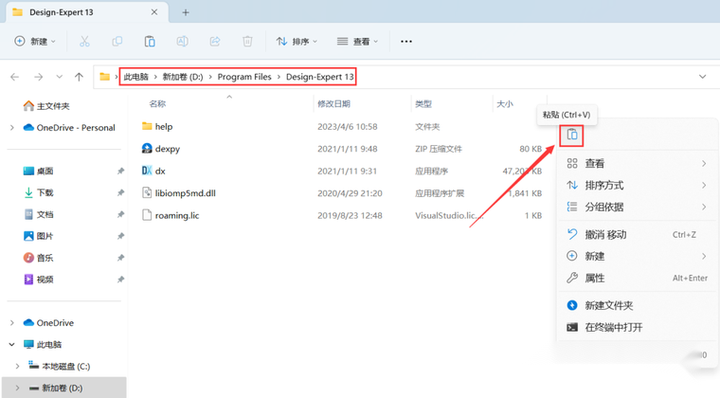Go up one folder level arrow

(x=79, y=77)
